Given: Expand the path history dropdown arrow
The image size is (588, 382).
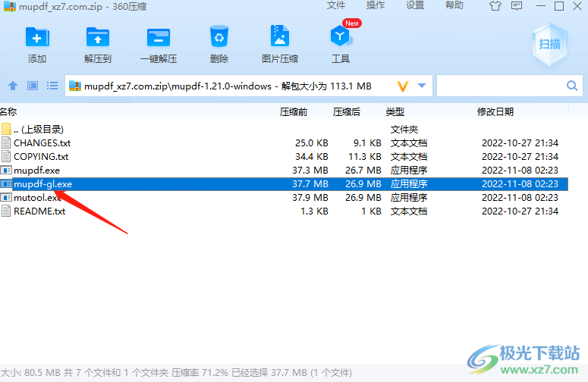Looking at the screenshot, I should (x=422, y=86).
